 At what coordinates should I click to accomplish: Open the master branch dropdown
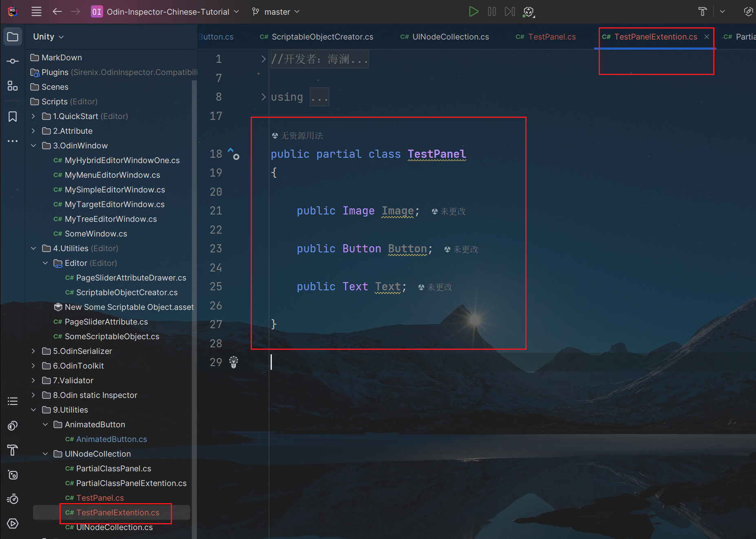276,12
